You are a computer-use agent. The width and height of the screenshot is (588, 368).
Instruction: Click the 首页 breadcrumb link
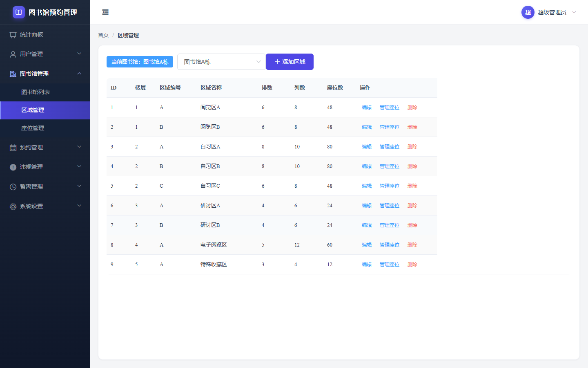[x=103, y=35]
